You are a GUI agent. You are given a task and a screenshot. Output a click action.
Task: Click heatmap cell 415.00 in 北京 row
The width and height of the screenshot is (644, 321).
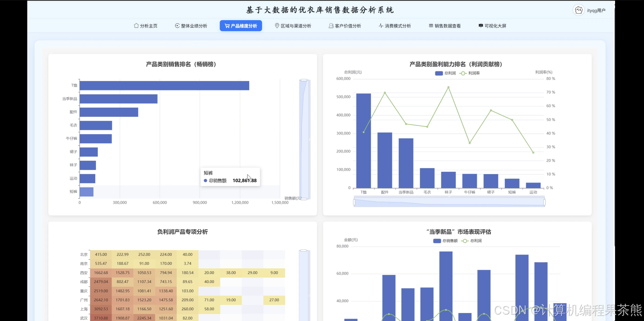pyautogui.click(x=101, y=255)
